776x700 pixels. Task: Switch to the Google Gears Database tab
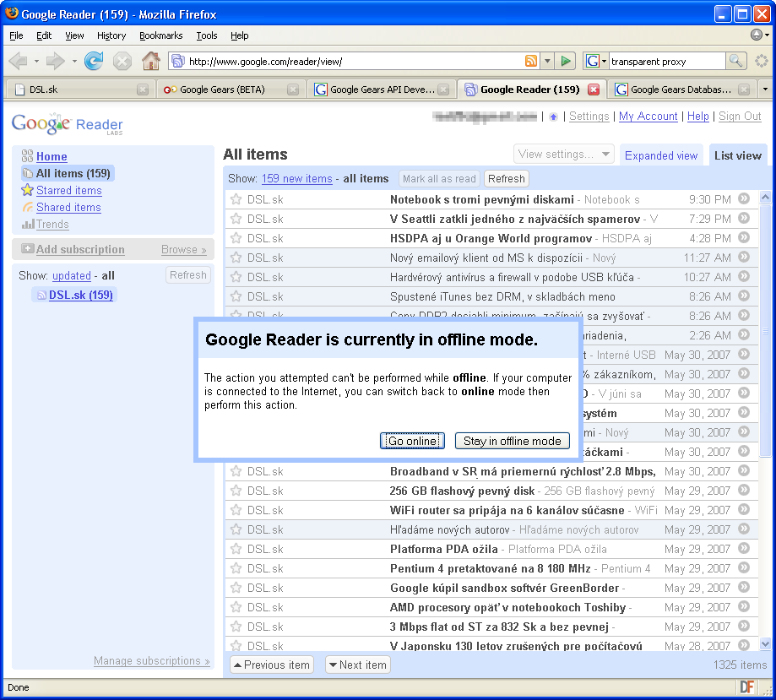681,90
